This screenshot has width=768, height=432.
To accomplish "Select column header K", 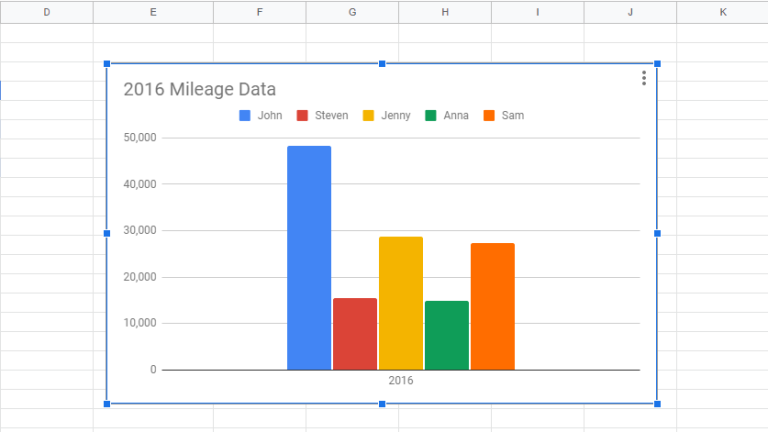I will [x=722, y=12].
